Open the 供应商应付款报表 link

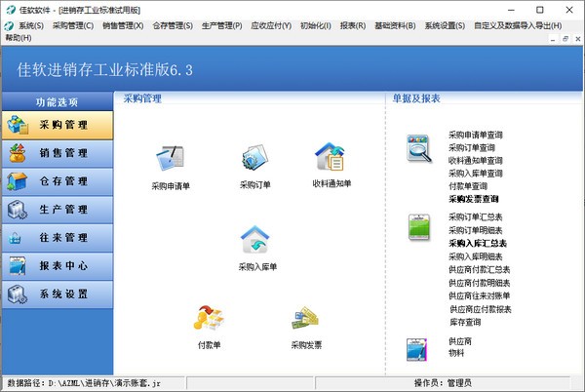480,309
